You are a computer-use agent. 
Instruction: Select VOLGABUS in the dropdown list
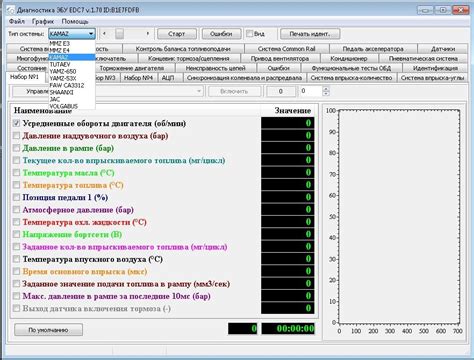coord(72,106)
